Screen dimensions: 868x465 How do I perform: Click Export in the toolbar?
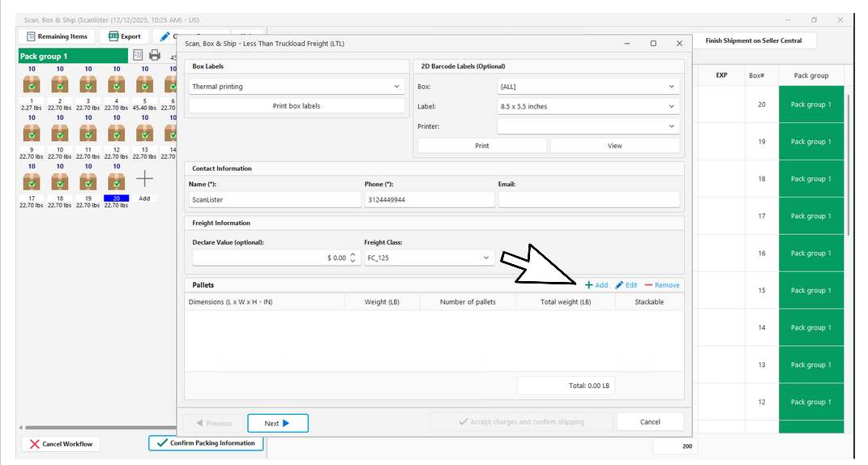coord(124,36)
